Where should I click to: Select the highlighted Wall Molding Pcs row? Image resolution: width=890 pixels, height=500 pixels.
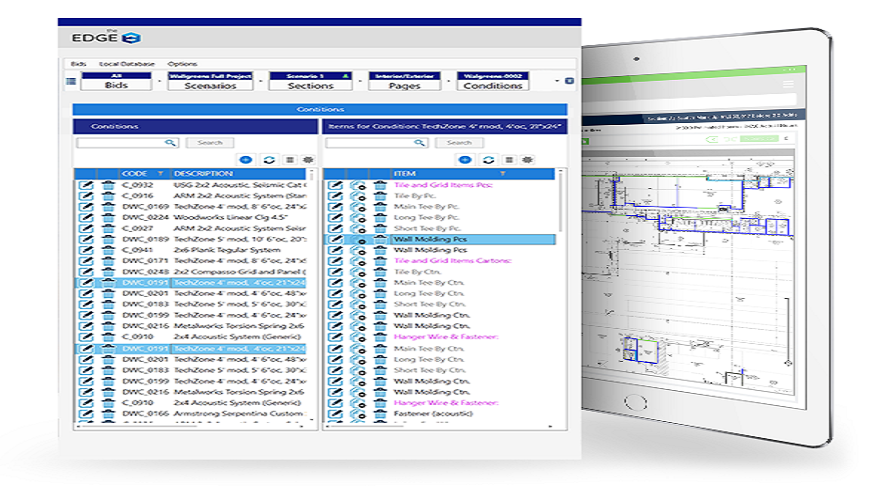tap(440, 240)
